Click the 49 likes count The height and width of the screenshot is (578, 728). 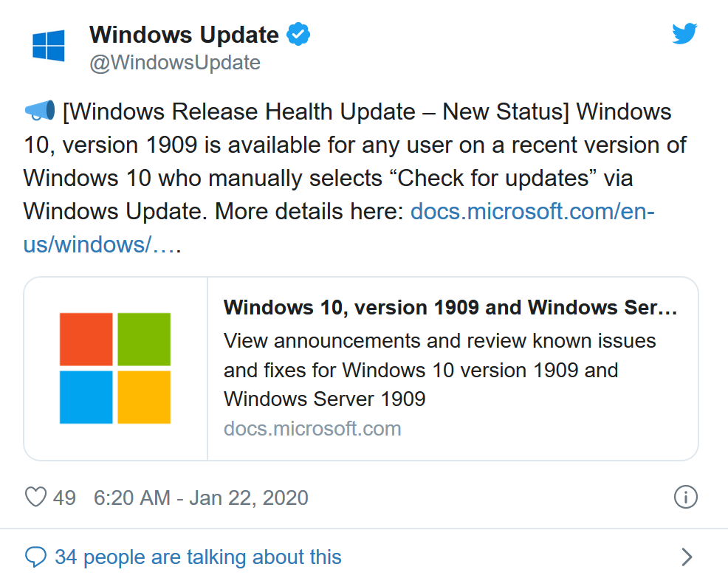click(64, 498)
